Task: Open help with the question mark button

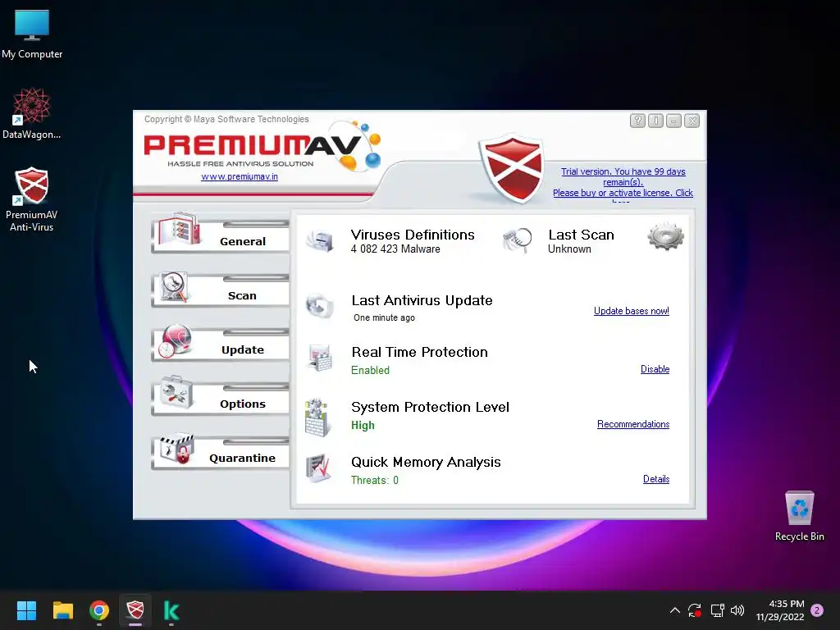Action: coord(637,121)
